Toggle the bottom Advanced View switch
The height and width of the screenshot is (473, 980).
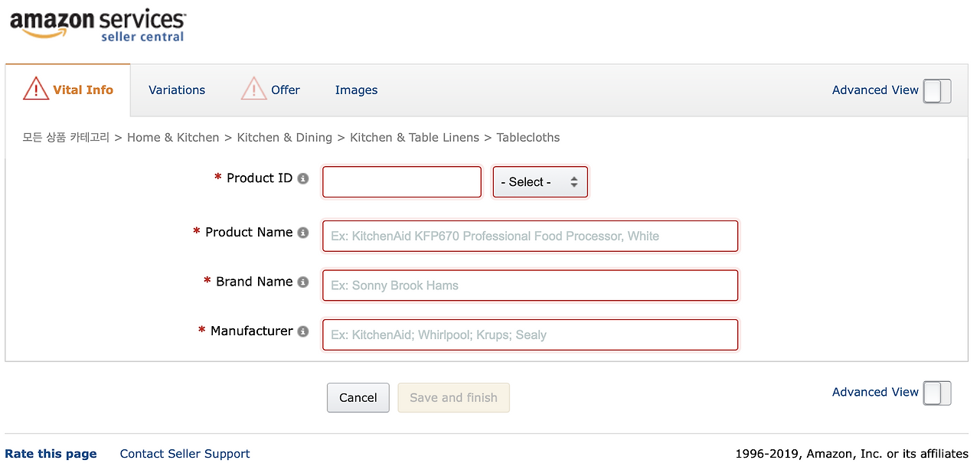point(936,393)
